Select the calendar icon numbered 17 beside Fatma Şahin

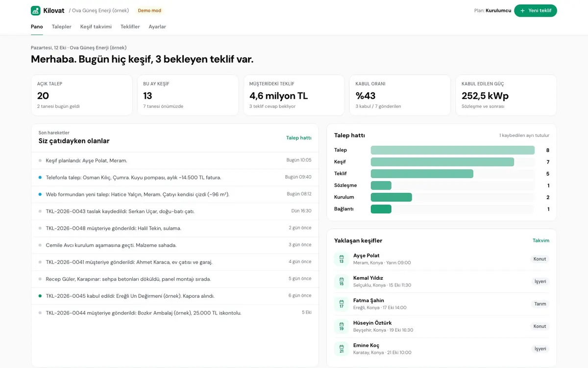tap(342, 304)
